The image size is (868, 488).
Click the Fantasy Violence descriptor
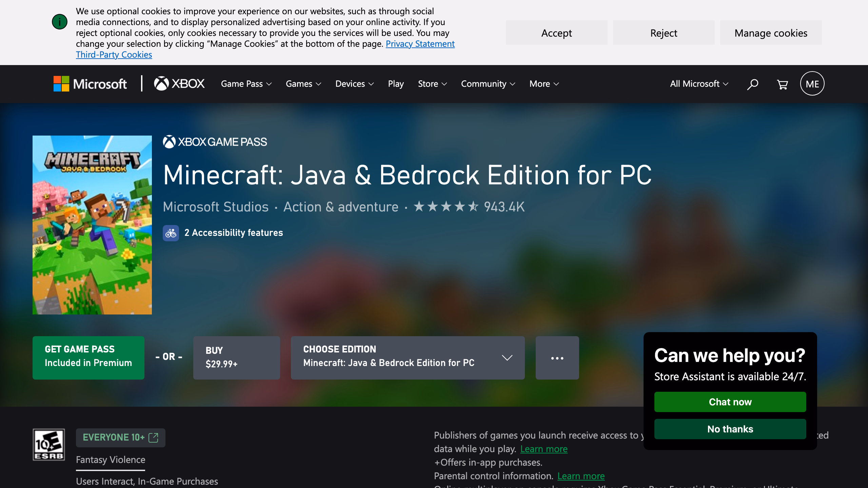pyautogui.click(x=111, y=460)
